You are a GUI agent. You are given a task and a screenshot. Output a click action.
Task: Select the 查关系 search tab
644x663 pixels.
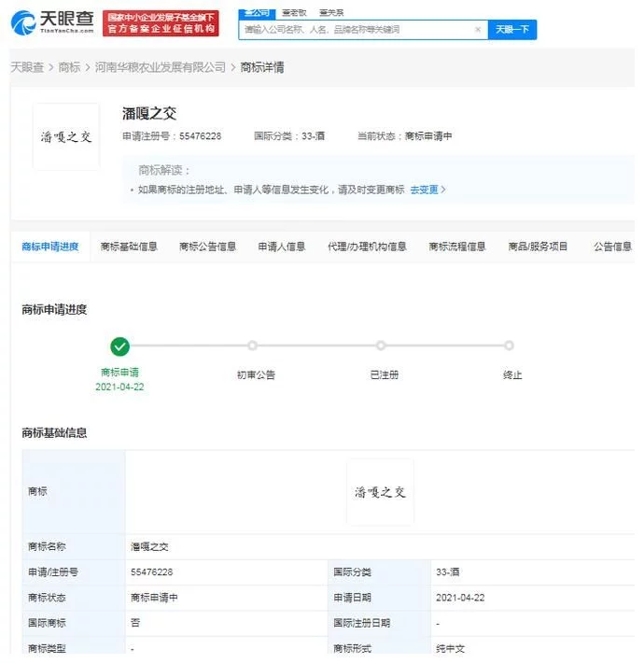(331, 13)
